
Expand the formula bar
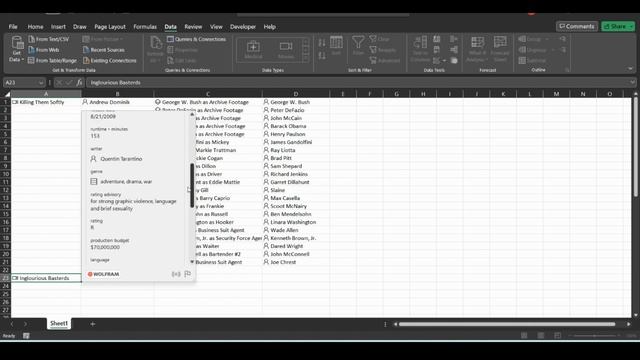tap(632, 82)
